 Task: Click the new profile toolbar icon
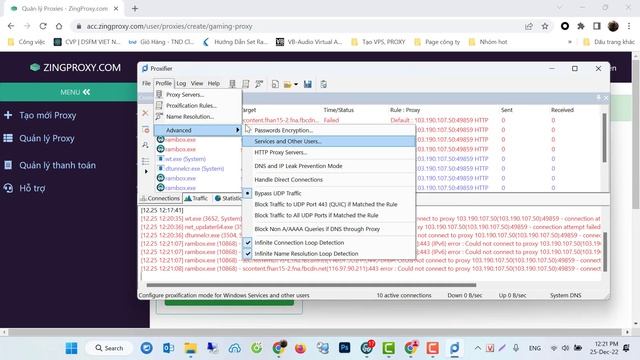pyautogui.click(x=275, y=84)
